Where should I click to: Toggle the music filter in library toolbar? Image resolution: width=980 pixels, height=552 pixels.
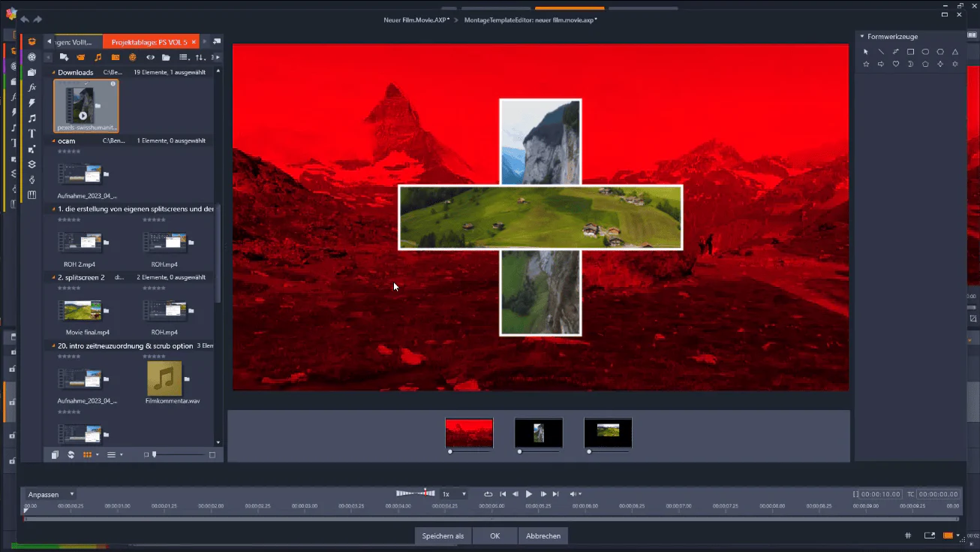(98, 57)
